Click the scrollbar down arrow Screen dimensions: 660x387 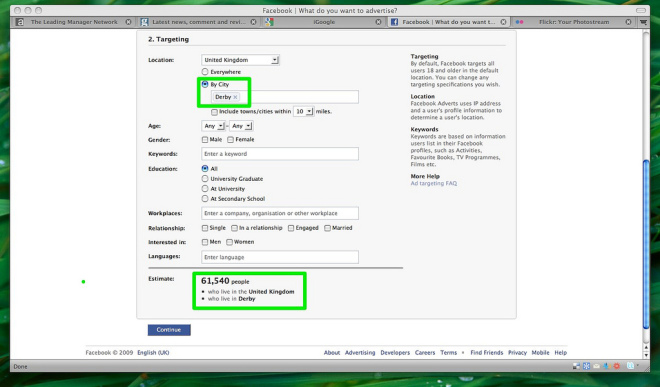pos(646,355)
